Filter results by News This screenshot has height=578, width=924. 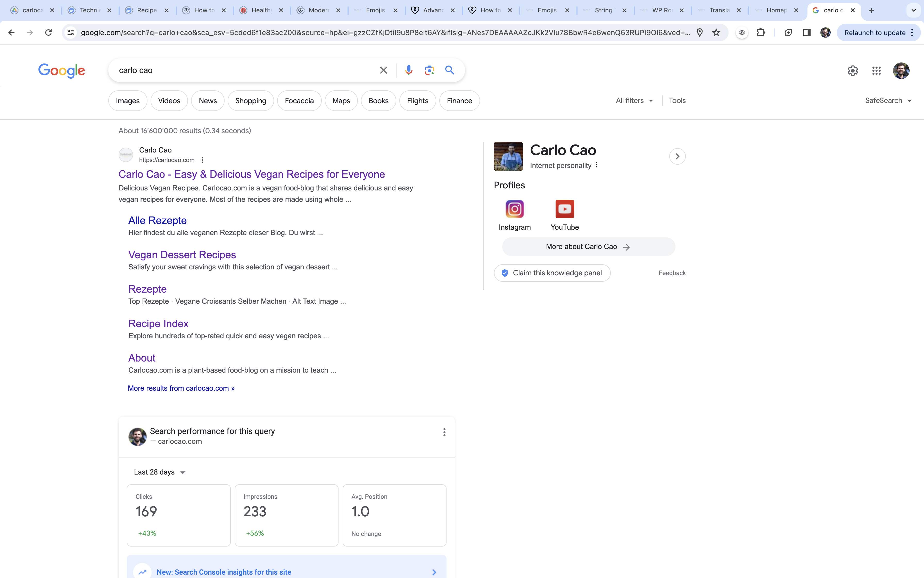point(208,101)
